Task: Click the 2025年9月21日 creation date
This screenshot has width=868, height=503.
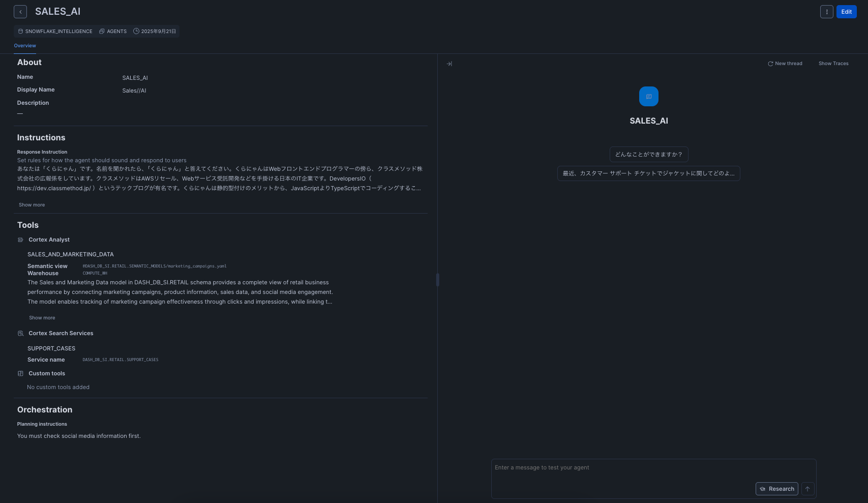Action: 159,32
